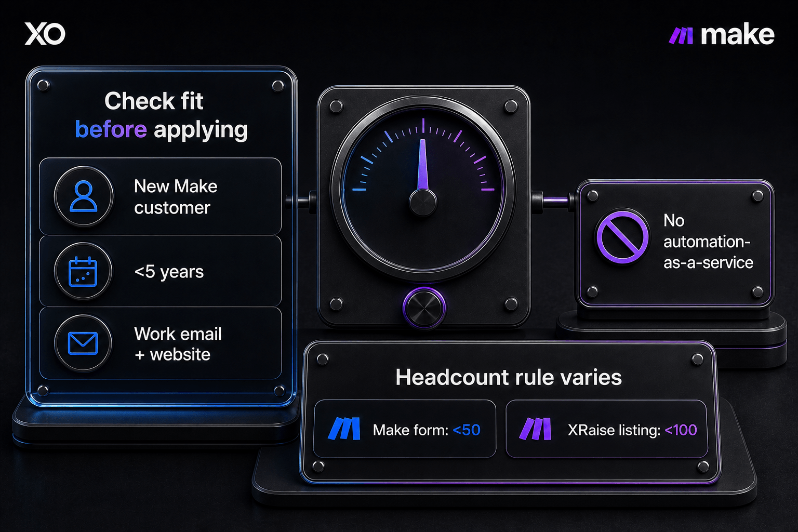Click the "Headcount rule varies" heading
This screenshot has height=532, width=798.
pyautogui.click(x=509, y=377)
